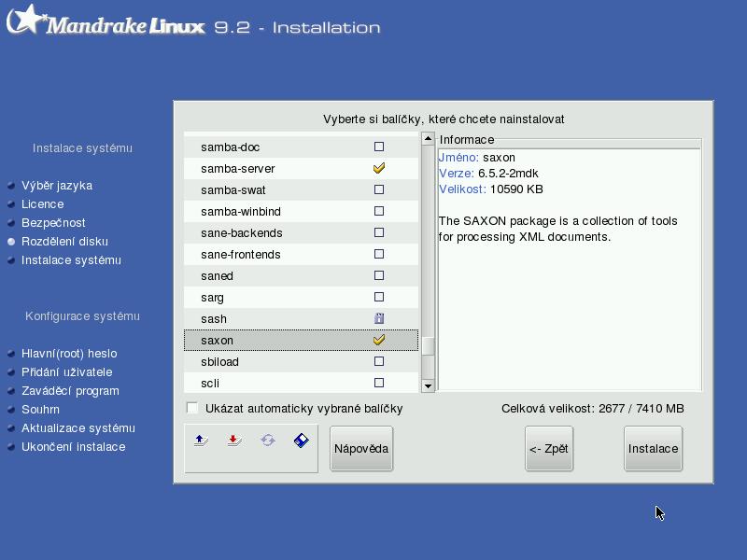
Task: Select the sash row name
Action: point(214,318)
